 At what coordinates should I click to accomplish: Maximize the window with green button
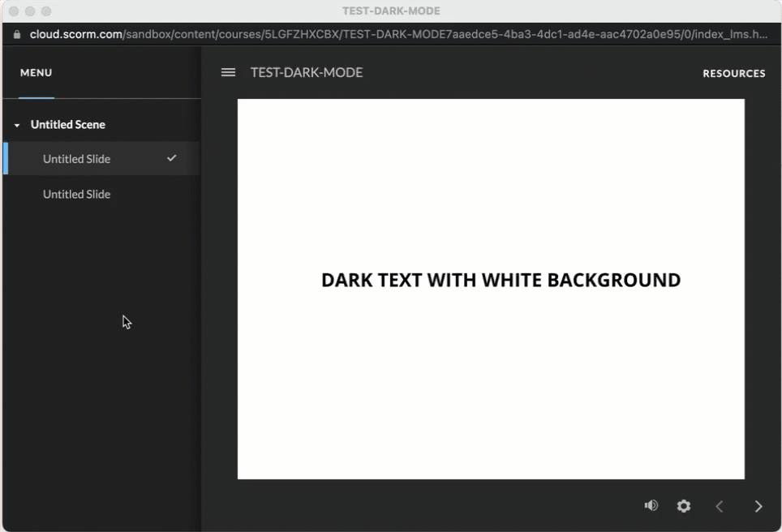pyautogui.click(x=46, y=11)
